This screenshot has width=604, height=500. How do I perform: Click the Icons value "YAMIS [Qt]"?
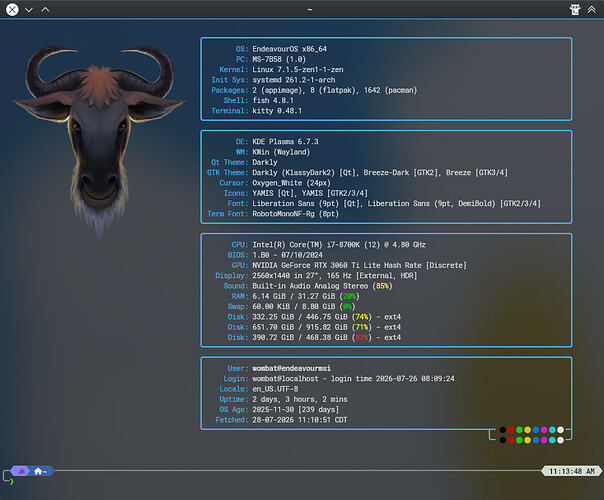[x=275, y=193]
